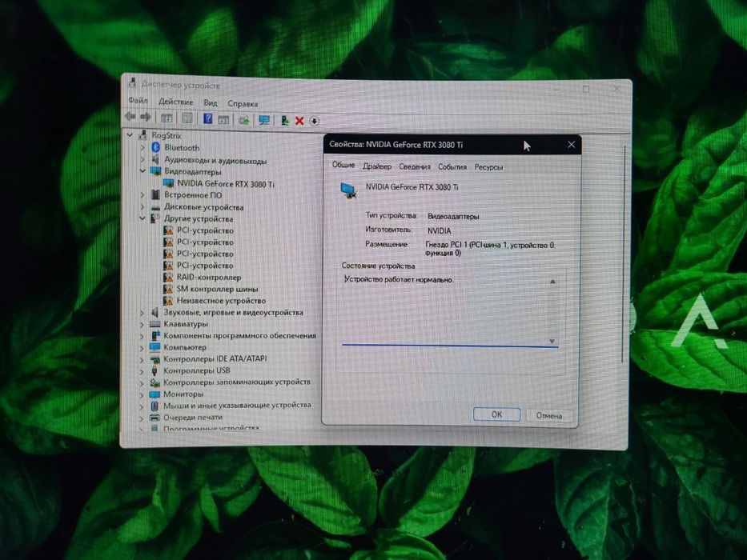The image size is (747, 560).
Task: Click the 'NVIDIA' manufacturer value
Action: (x=439, y=230)
